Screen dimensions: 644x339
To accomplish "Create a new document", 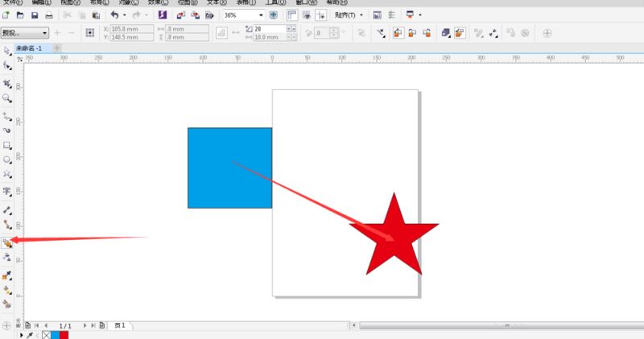I will tap(6, 15).
